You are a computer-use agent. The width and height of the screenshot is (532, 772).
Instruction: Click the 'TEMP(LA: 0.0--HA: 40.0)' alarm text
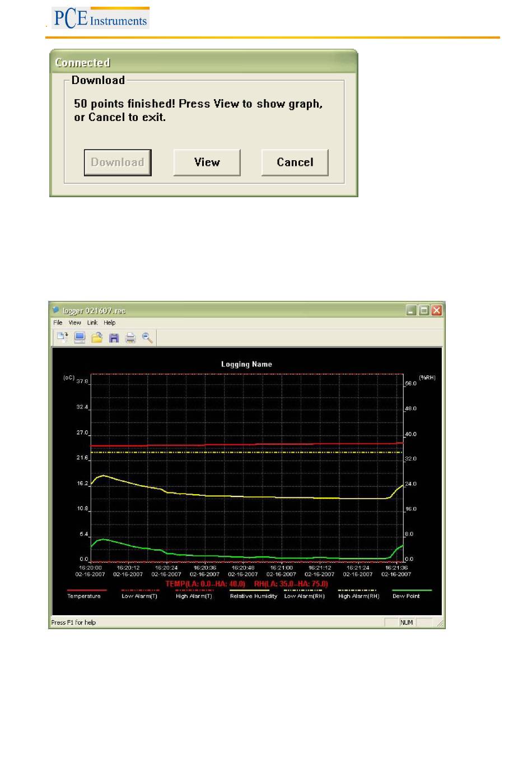(x=206, y=584)
